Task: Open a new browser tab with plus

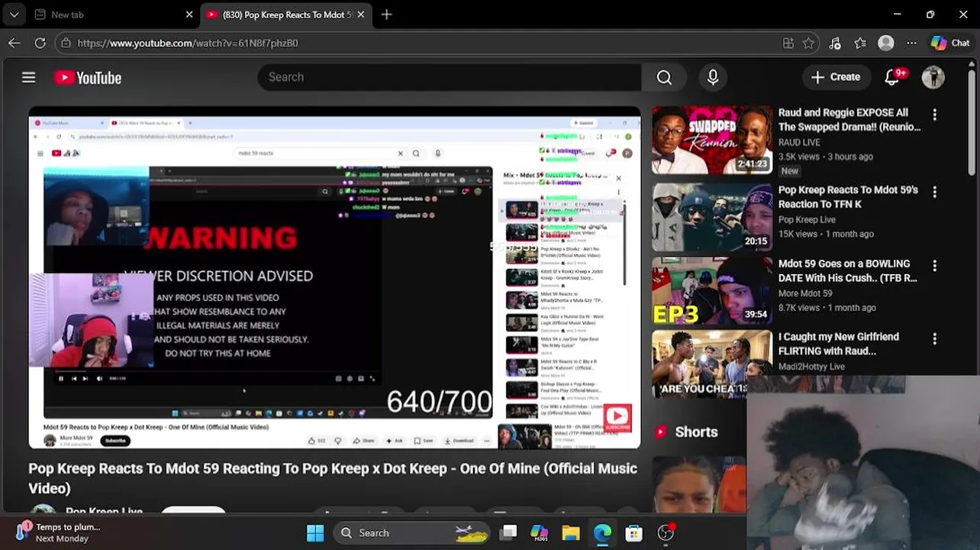Action: [x=386, y=15]
